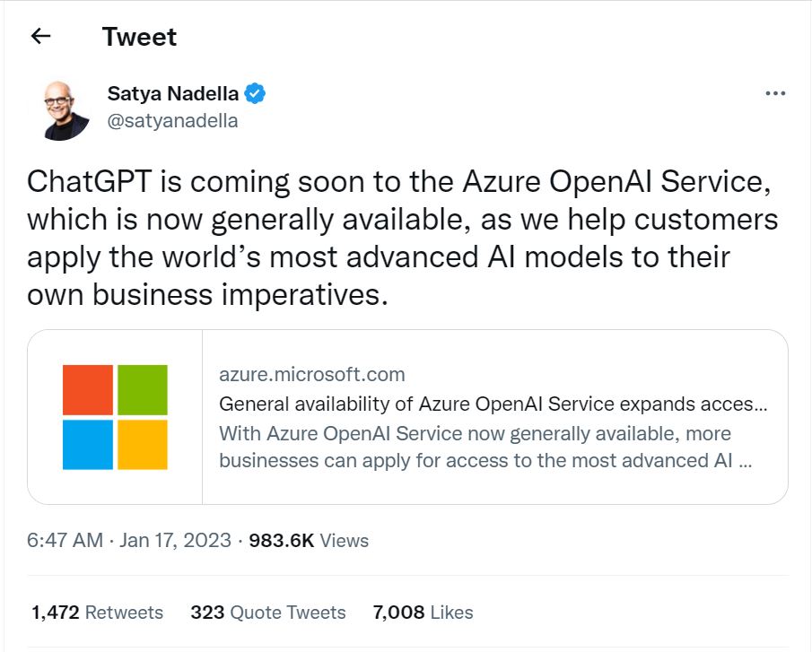
Task: Click the Jan 17, 2023 date
Action: [x=175, y=540]
